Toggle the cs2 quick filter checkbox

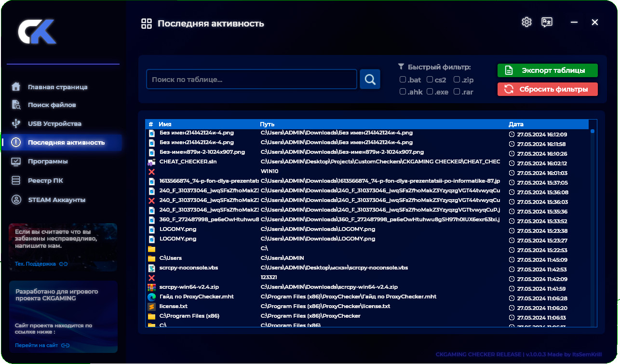pos(430,80)
